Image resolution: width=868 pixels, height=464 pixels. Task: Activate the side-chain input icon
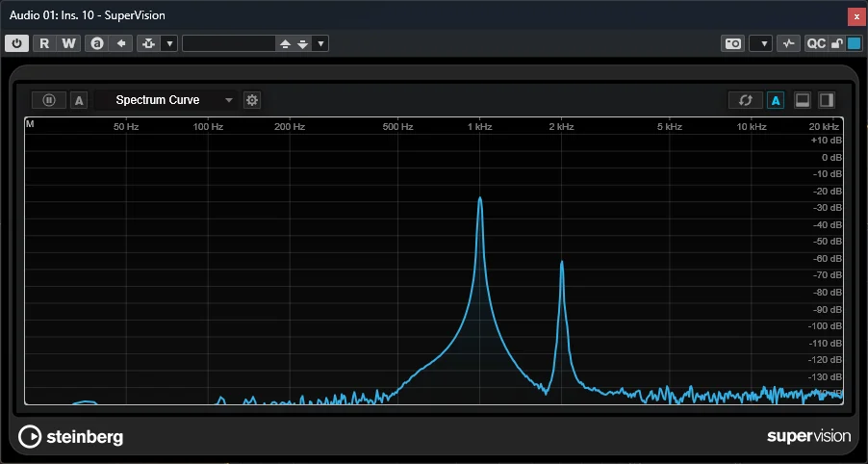click(148, 43)
